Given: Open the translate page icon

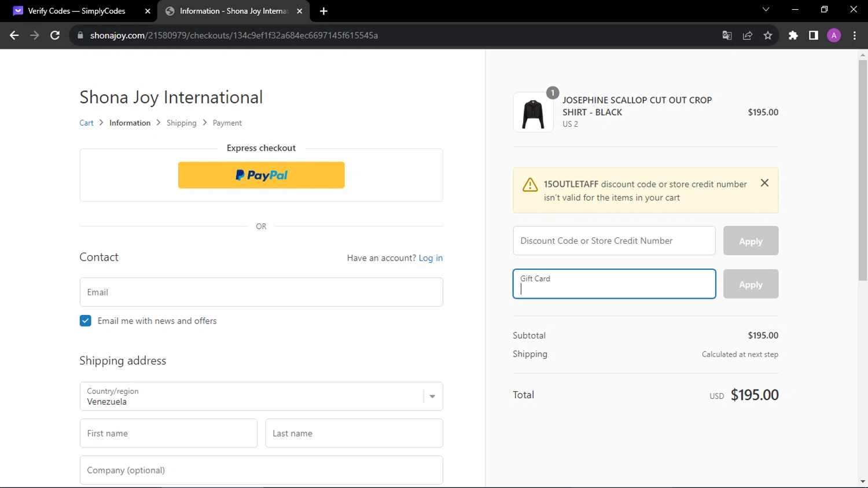Looking at the screenshot, I should click(x=727, y=35).
